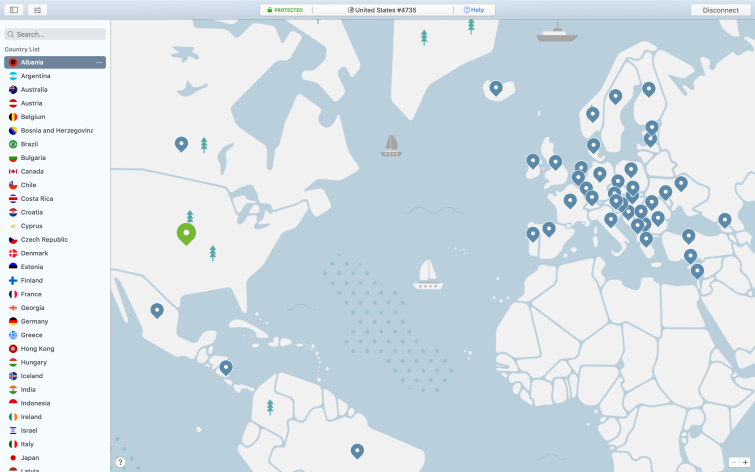Click the Finland flag icon
Image resolution: width=755 pixels, height=472 pixels.
(x=13, y=280)
